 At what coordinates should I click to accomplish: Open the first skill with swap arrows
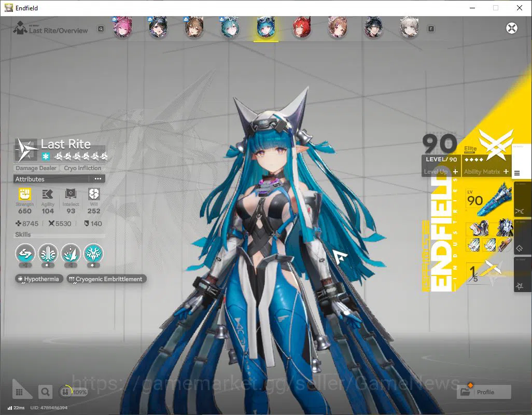[x=25, y=254]
